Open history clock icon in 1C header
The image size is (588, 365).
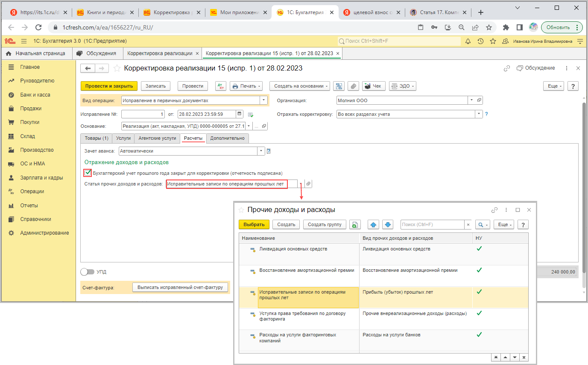pos(480,41)
